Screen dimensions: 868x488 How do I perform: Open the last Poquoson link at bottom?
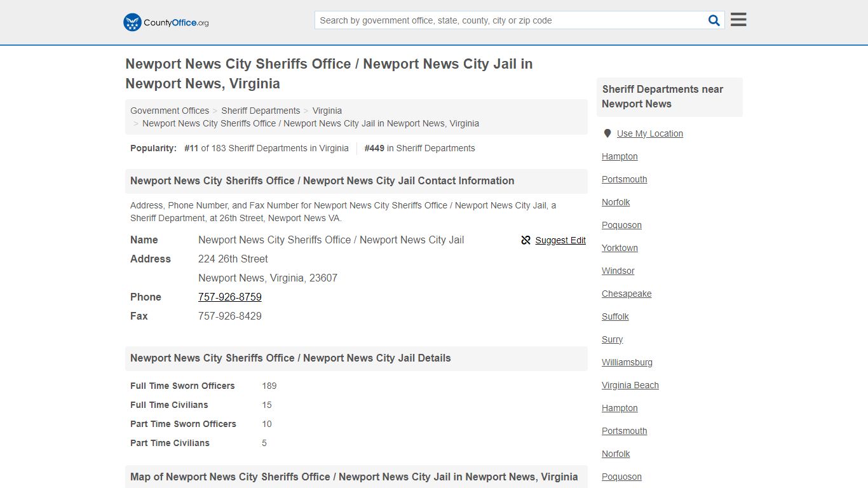(621, 477)
